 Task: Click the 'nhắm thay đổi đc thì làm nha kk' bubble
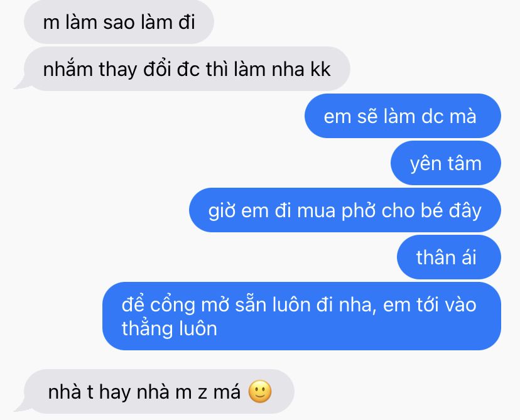point(187,69)
